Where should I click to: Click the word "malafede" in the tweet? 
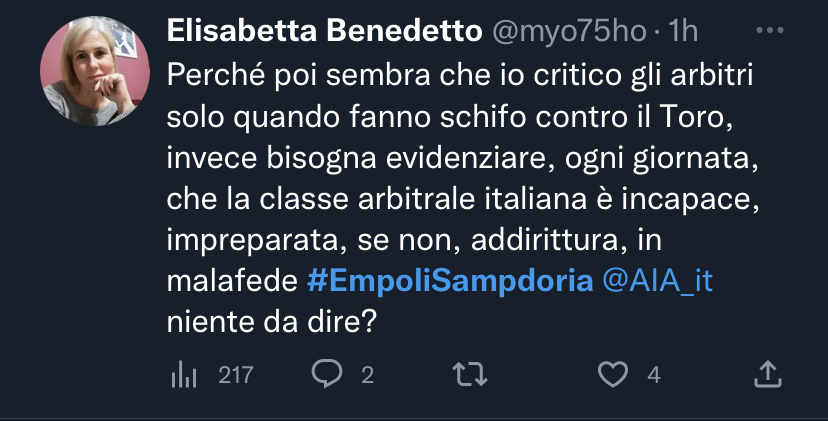230,282
